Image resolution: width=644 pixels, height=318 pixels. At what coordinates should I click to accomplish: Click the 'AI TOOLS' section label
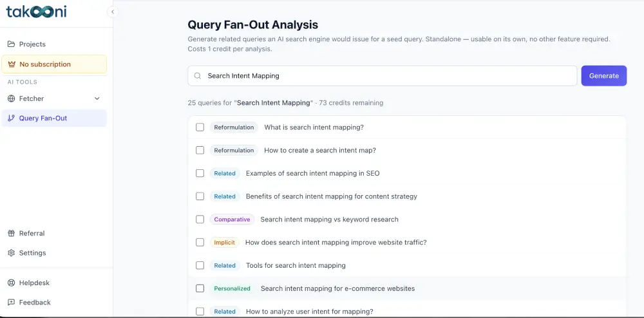click(x=22, y=82)
